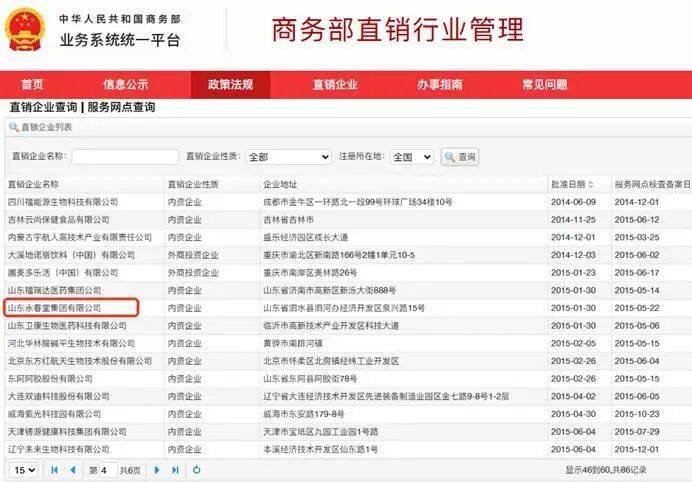Go to first page of results
Screen dimensions: 692x482
tap(55, 470)
